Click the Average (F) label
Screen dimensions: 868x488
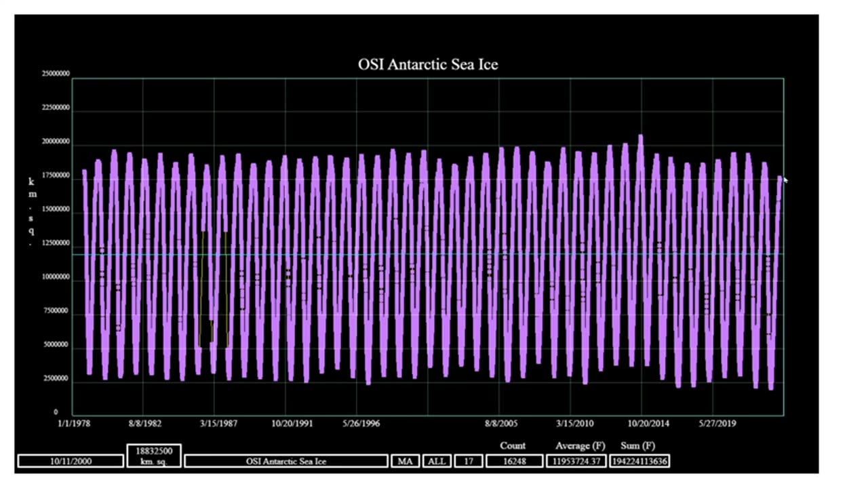click(580, 446)
